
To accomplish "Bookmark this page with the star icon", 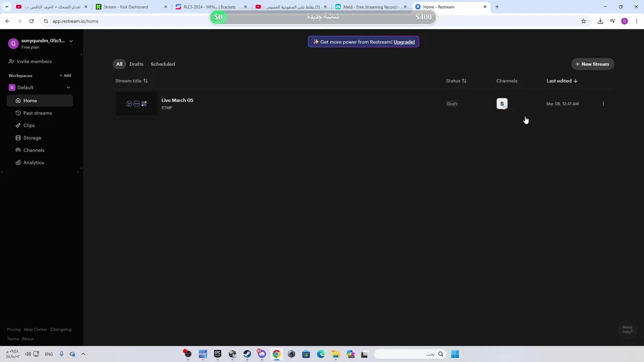I will coord(584,21).
